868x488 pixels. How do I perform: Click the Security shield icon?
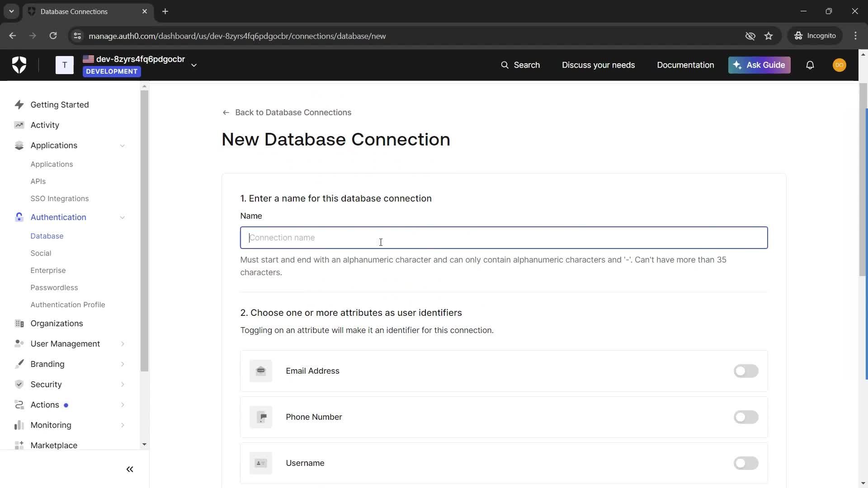(x=19, y=385)
